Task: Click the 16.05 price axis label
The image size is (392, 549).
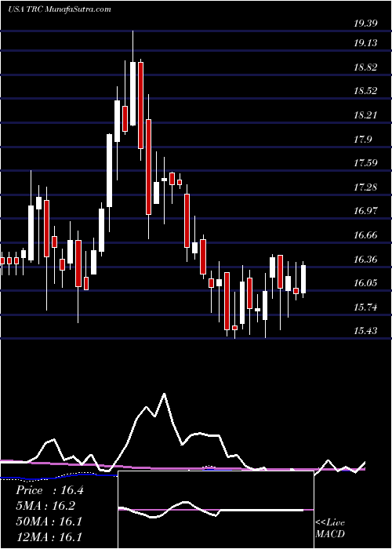Action: (x=365, y=283)
